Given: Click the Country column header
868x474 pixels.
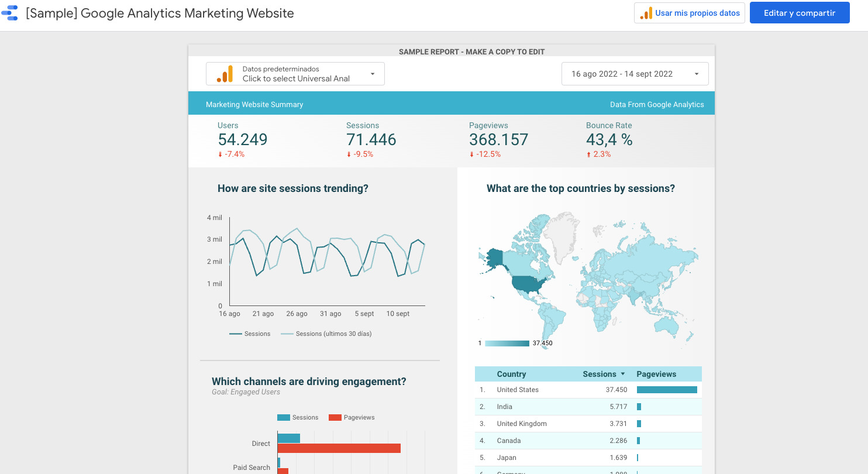Looking at the screenshot, I should 511,374.
